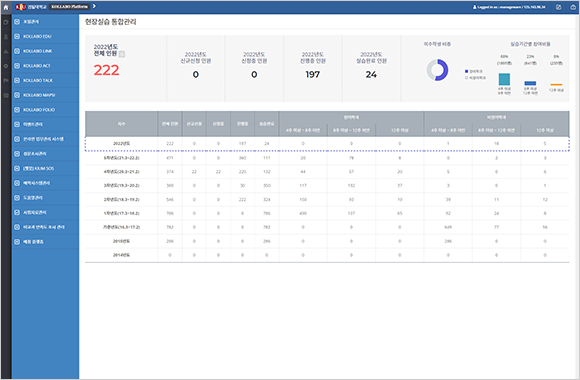580x380 pixels.
Task: Click the edit note icon in the top bar
Action: tap(559, 7)
